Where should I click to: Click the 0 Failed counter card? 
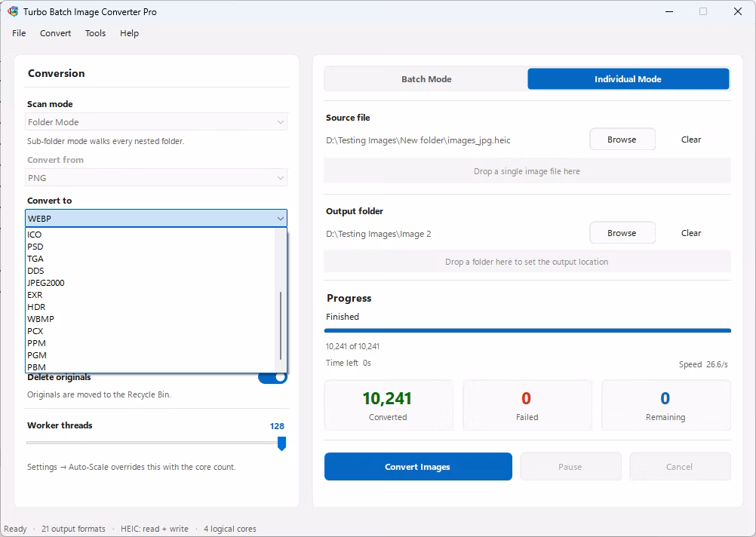coord(527,405)
